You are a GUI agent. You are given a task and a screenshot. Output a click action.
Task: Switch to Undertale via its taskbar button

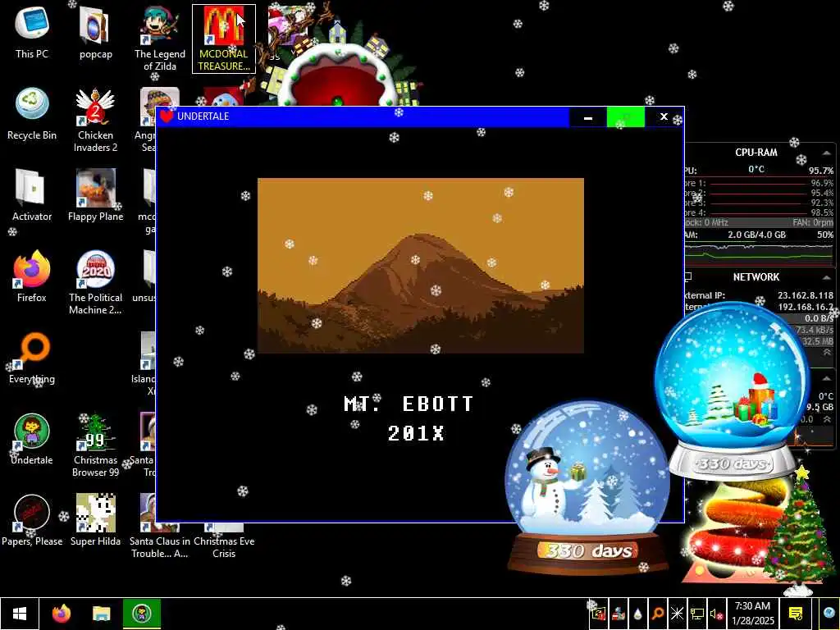(142, 614)
